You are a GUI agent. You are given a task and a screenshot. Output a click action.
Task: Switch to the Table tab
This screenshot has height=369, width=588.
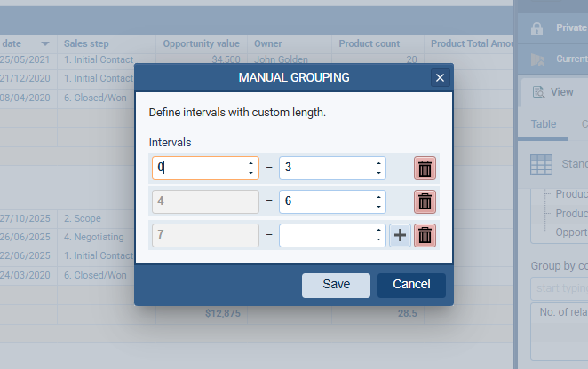(544, 124)
